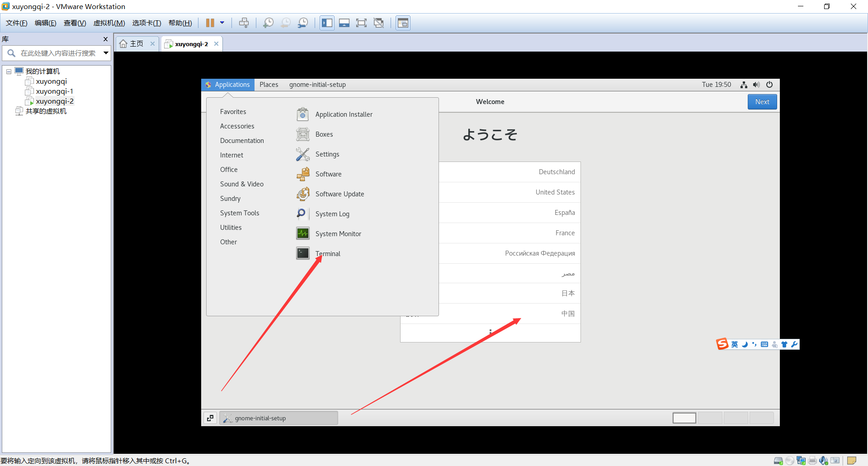This screenshot has height=466, width=868.
Task: Take a VM snapshot with the clock-plus icon
Action: (x=269, y=23)
